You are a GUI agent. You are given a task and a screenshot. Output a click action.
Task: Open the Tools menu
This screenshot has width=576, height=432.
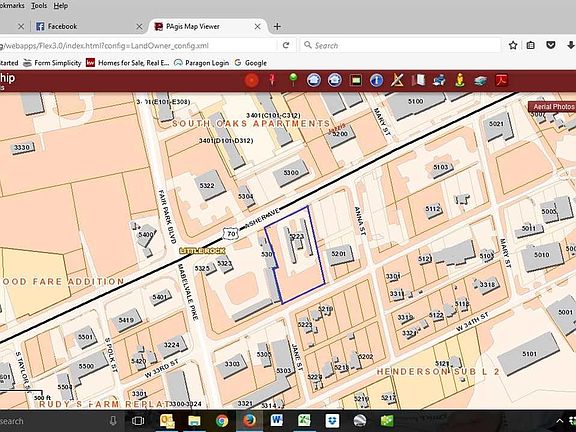point(39,6)
